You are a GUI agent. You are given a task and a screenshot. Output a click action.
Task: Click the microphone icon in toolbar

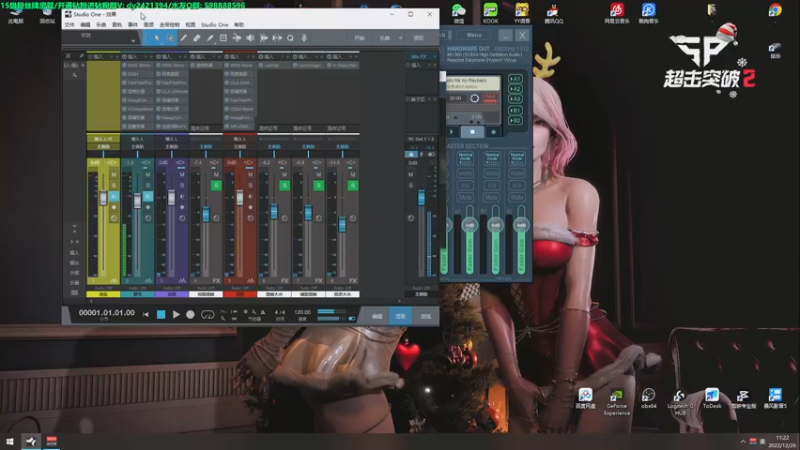304,38
